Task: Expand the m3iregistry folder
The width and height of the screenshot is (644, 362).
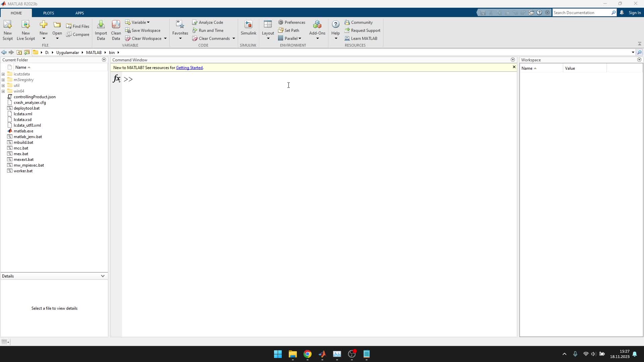Action: pyautogui.click(x=3, y=80)
